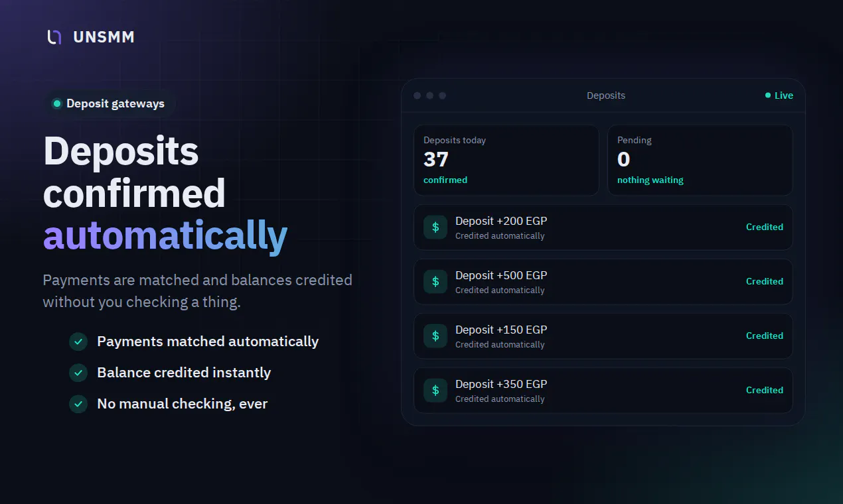
Task: Click the green dot next to Live
Action: point(768,95)
